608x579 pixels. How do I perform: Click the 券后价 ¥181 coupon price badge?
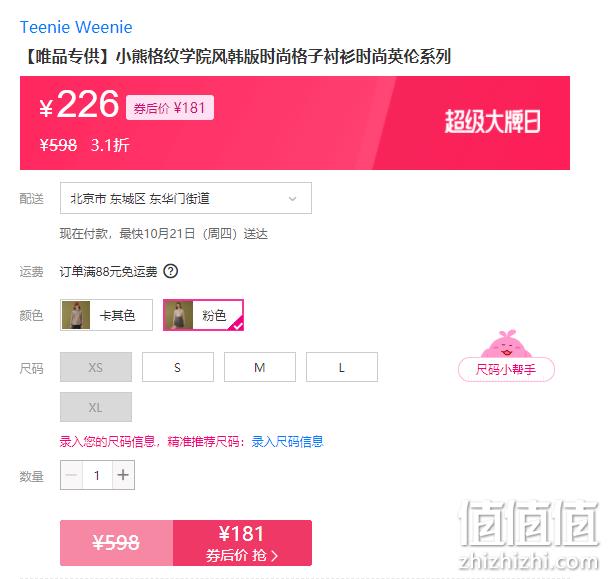coord(170,107)
